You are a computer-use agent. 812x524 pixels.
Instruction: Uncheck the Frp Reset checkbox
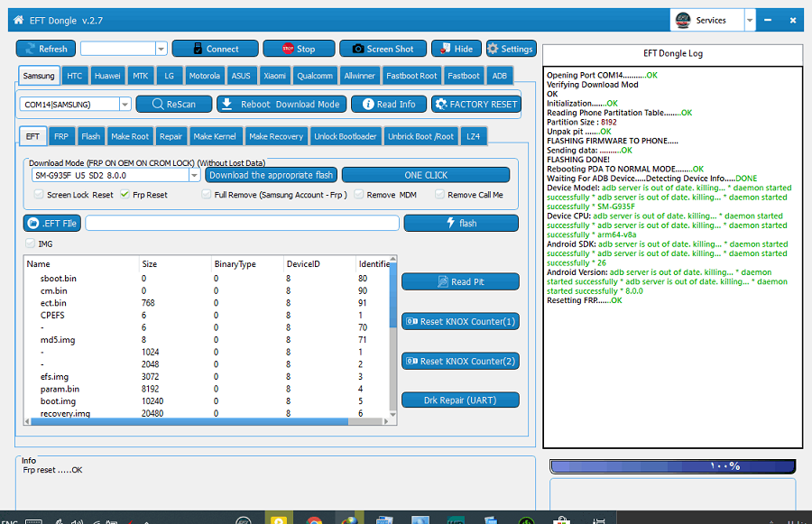click(125, 194)
